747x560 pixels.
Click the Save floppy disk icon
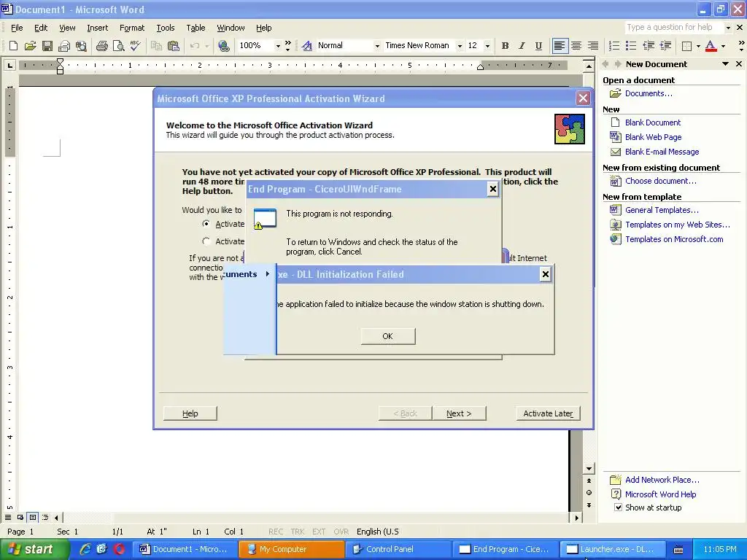[47, 46]
